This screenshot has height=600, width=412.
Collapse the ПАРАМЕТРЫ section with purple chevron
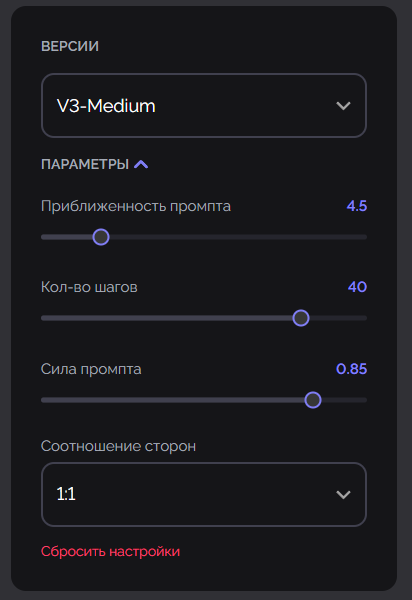coord(141,165)
